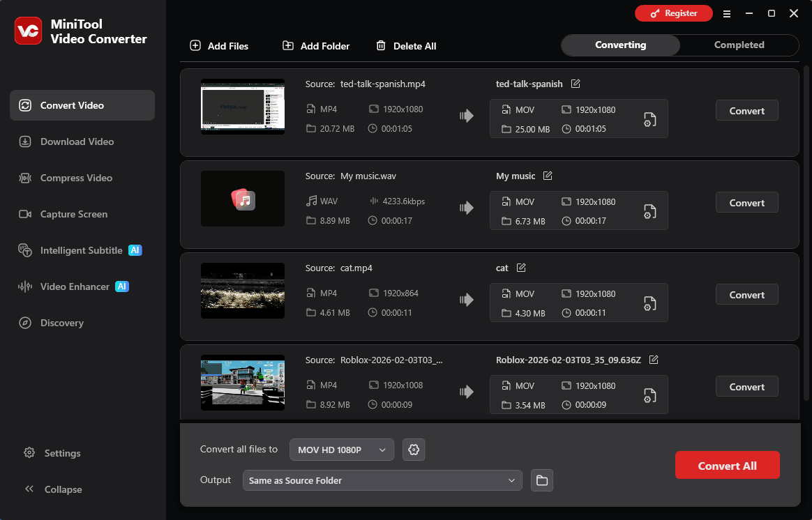
Task: Click the conversion arrow in My music row
Action: pyautogui.click(x=467, y=208)
